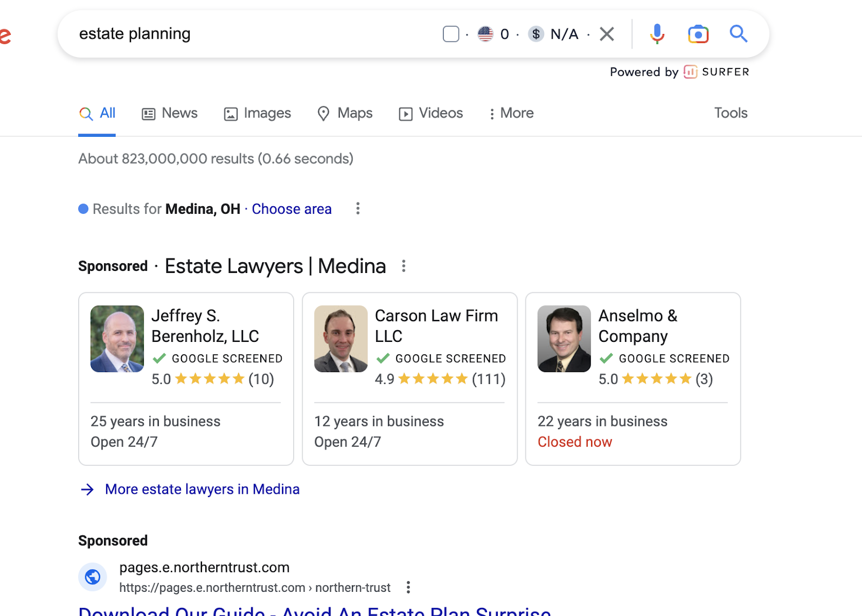Click the 5.0 star rating with 3 reviews
862x616 pixels.
pos(656,379)
